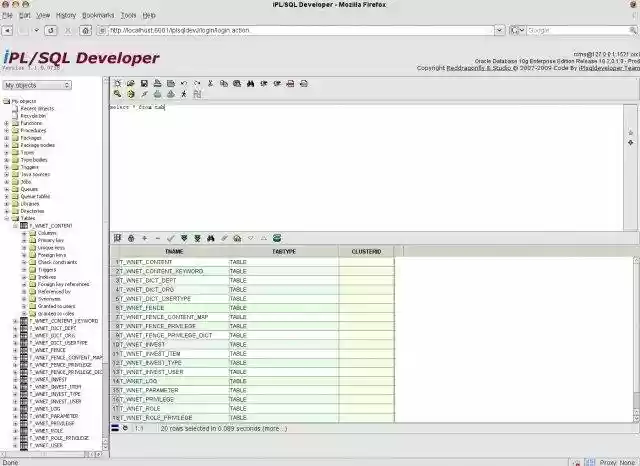Expand the Procedures folder node
Screen dimensions: 640x466
pyautogui.click(x=7, y=131)
